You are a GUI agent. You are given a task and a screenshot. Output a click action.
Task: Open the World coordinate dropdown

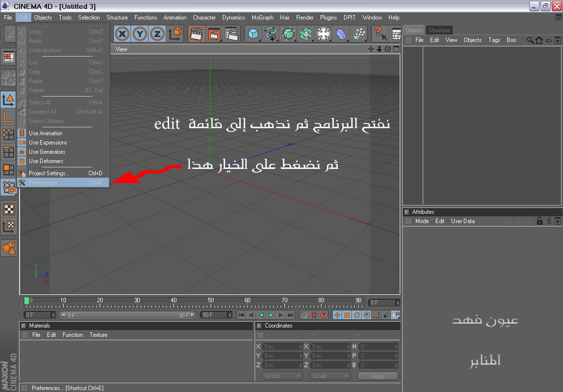[x=282, y=376]
